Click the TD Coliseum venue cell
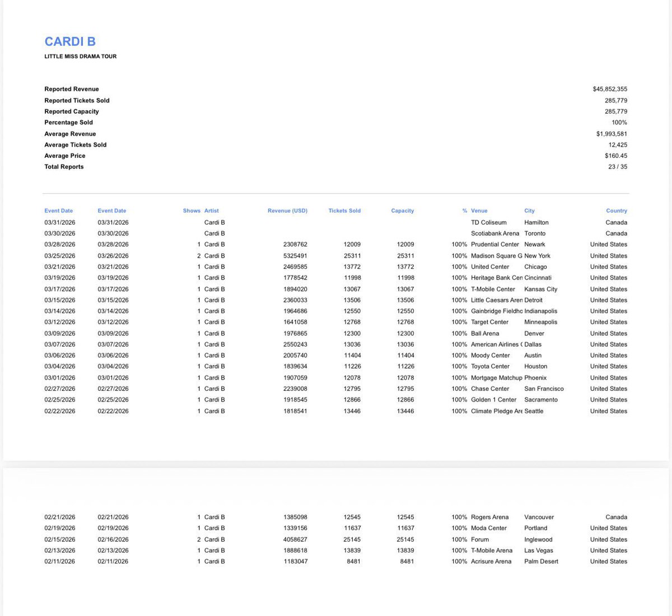 coord(489,222)
